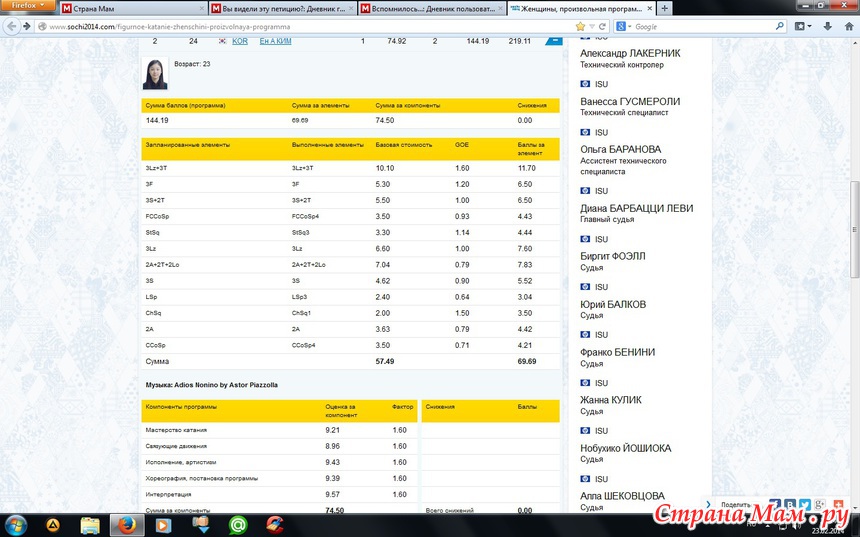Click the site identity globe icon
The height and width of the screenshot is (537, 860).
42,26
